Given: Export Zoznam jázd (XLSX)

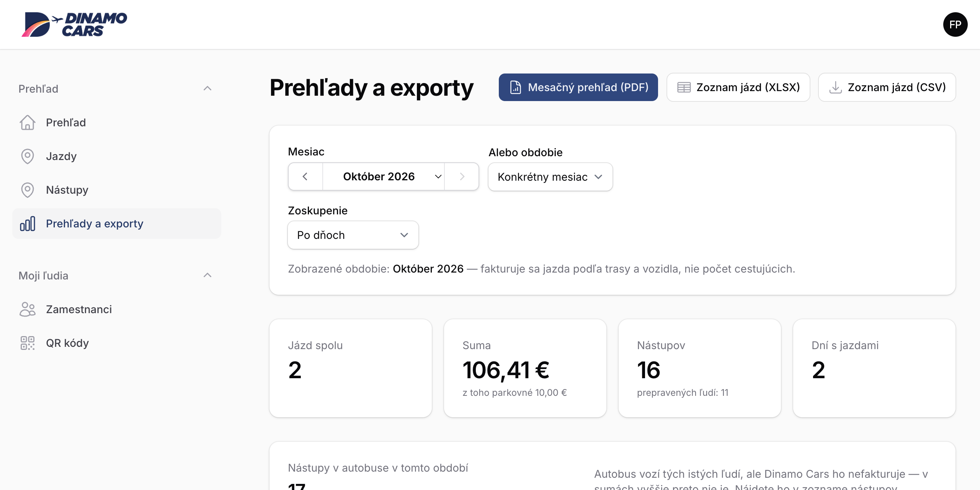Looking at the screenshot, I should click(x=738, y=87).
